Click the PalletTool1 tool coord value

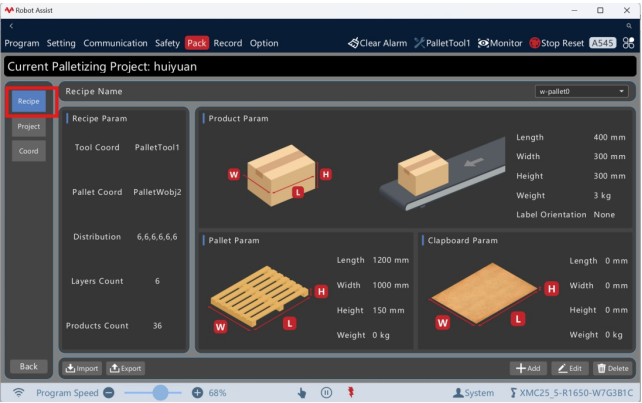157,147
